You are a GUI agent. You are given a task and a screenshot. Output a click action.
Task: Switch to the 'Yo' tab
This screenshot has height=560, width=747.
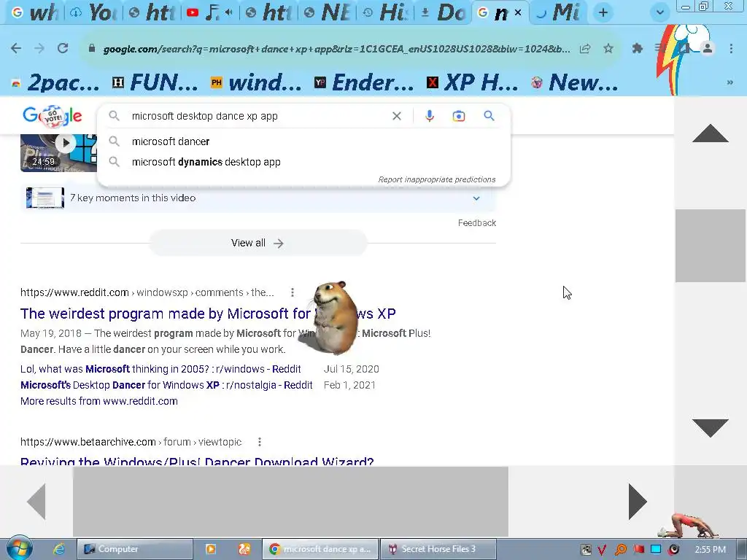tap(94, 13)
